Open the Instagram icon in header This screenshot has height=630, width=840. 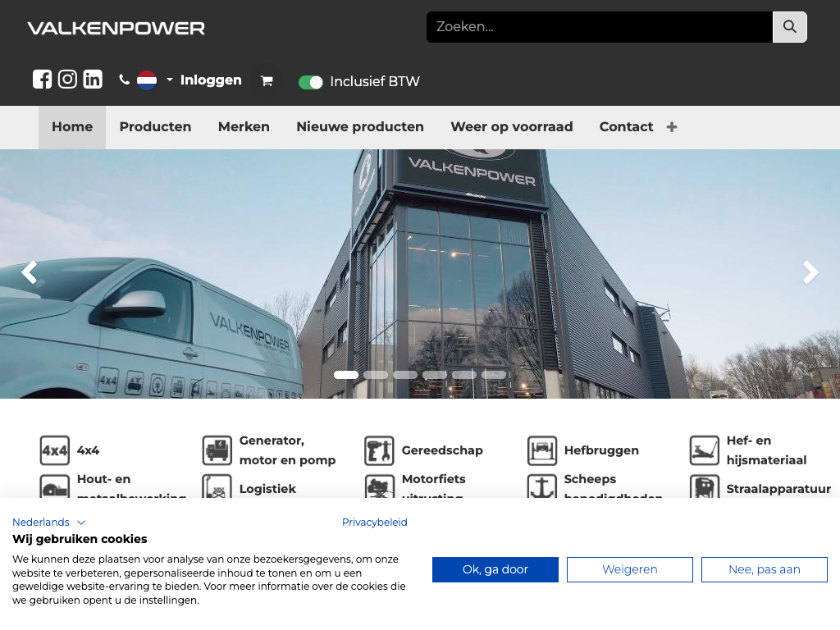point(67,80)
